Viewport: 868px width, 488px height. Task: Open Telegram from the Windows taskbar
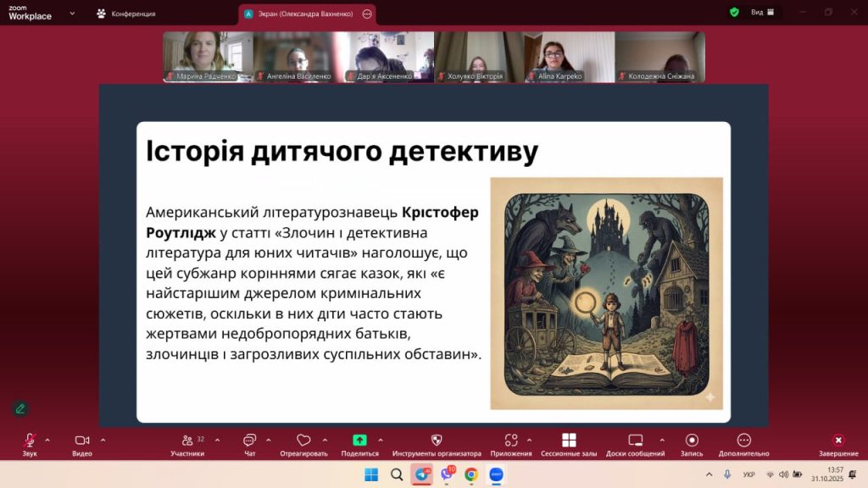coord(421,474)
